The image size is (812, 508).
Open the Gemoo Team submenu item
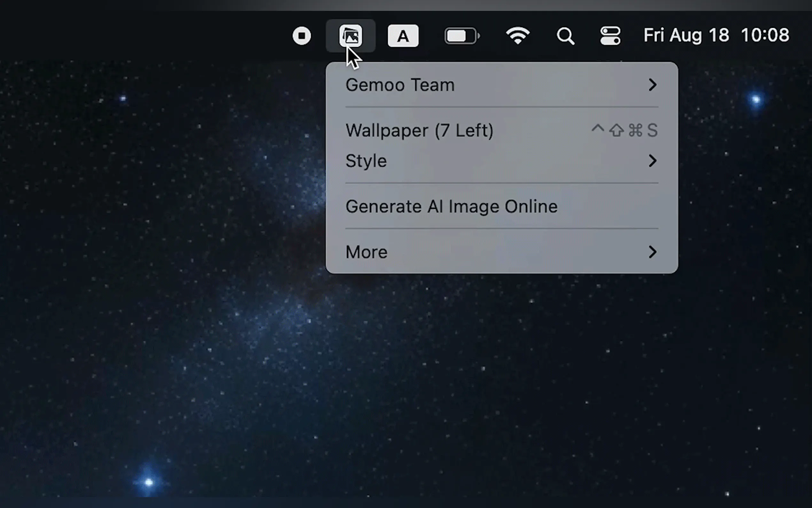coord(400,85)
